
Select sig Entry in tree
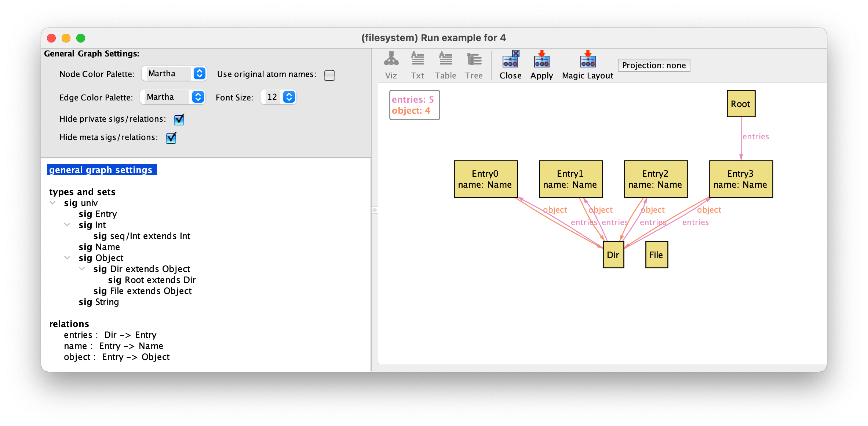click(98, 214)
